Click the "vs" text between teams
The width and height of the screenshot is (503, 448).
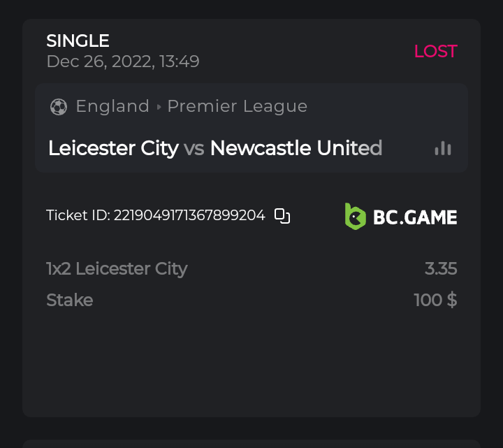pyautogui.click(x=194, y=148)
